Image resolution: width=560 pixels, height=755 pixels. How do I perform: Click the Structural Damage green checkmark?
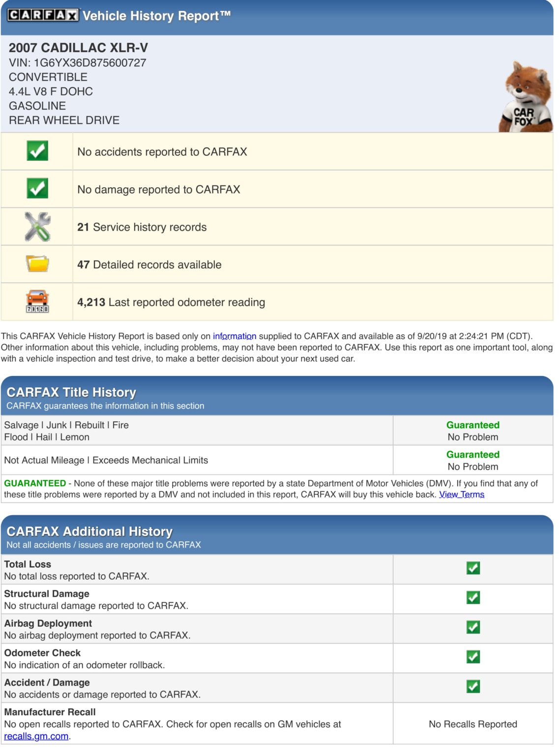coord(473,598)
